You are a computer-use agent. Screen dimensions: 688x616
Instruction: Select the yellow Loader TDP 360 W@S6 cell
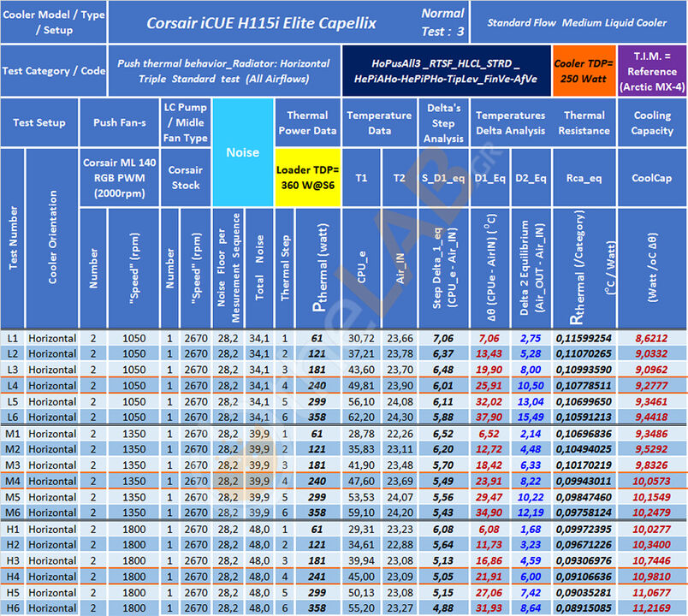click(307, 177)
